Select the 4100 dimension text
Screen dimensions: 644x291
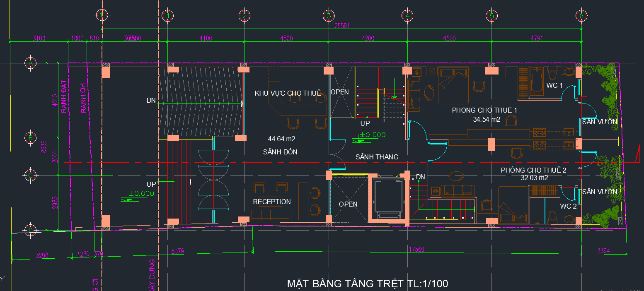206,38
